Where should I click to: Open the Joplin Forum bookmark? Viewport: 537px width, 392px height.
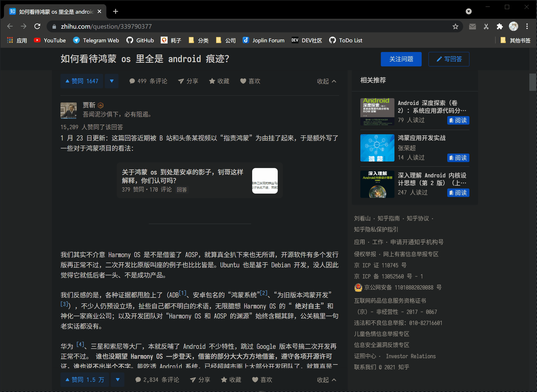coord(263,40)
